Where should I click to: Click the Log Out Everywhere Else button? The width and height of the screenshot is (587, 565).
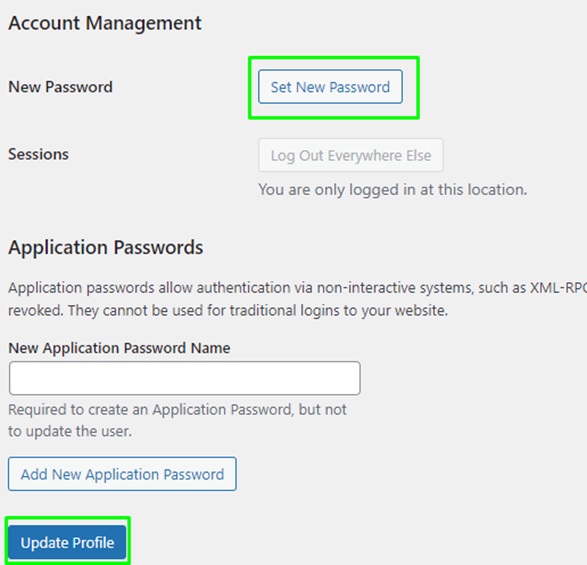[351, 155]
